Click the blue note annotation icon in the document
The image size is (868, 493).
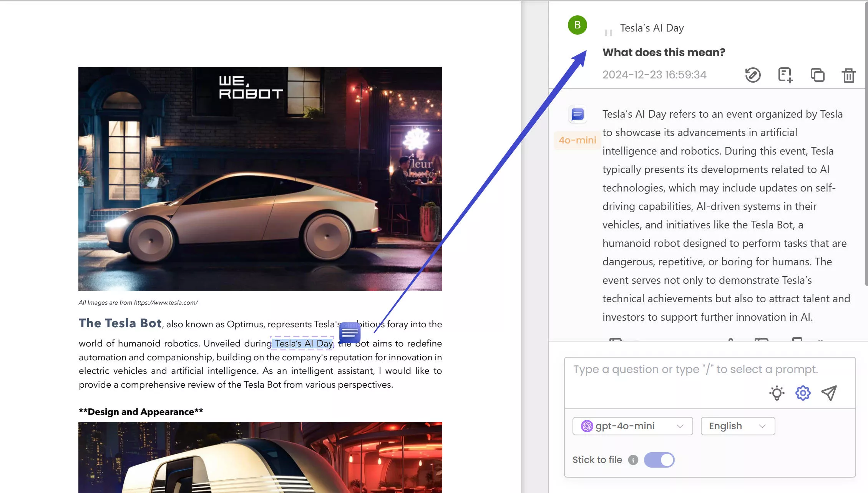coord(350,333)
